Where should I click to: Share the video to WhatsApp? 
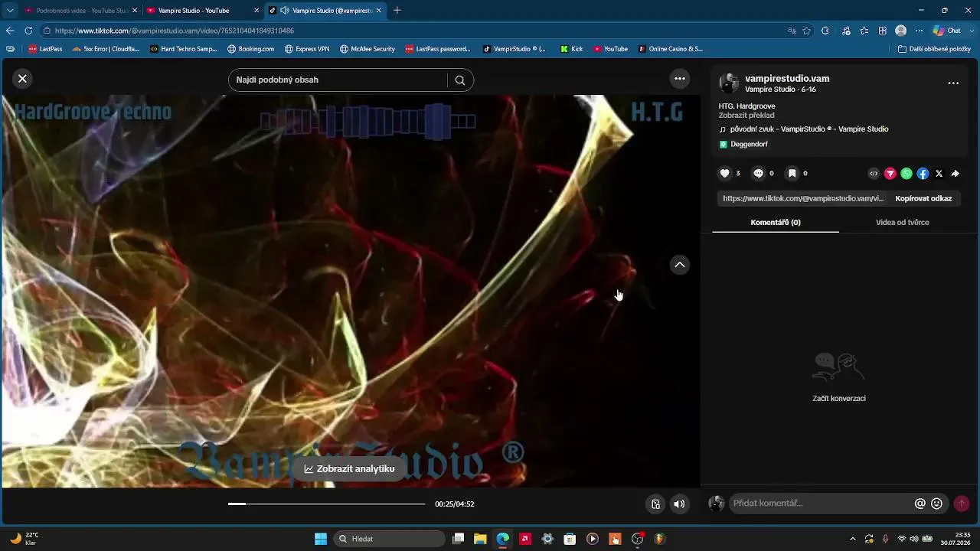click(906, 174)
